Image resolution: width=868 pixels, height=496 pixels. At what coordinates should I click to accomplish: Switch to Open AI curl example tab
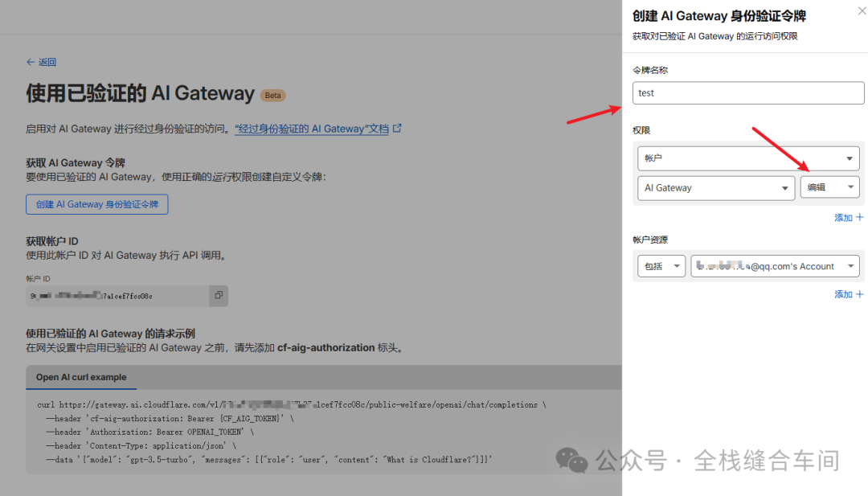coord(81,377)
